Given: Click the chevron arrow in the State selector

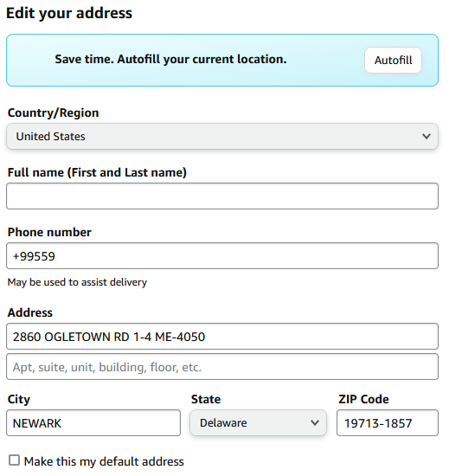Looking at the screenshot, I should pyautogui.click(x=315, y=422).
